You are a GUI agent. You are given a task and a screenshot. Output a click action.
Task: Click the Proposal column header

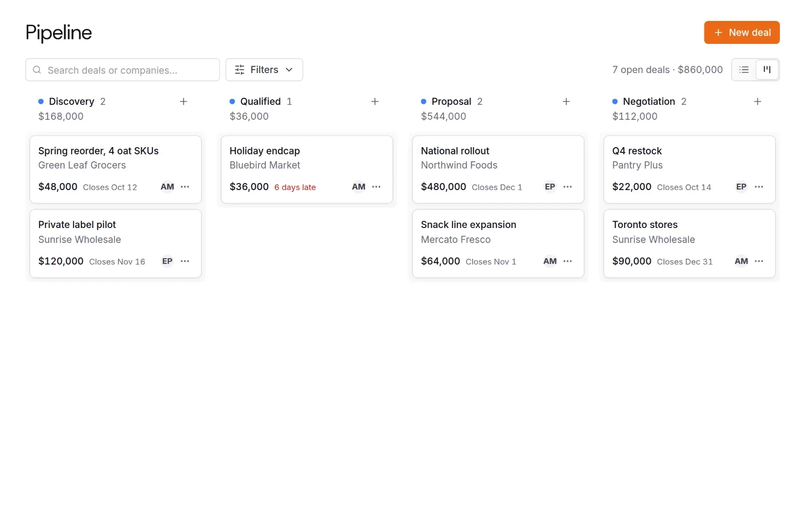pos(451,101)
